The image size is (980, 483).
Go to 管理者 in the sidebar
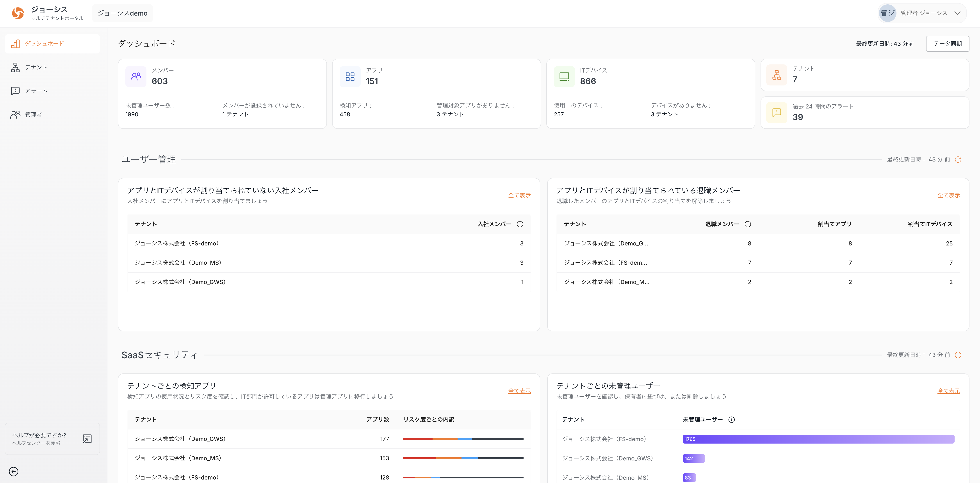tap(34, 114)
